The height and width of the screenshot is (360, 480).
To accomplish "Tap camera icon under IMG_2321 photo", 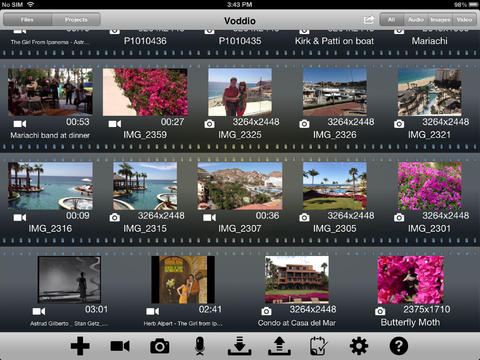I will click(399, 124).
